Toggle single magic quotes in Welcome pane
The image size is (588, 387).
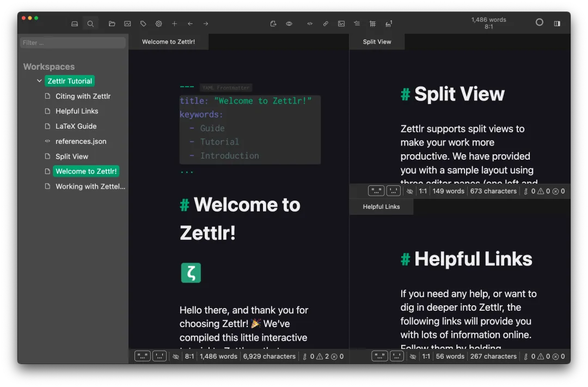click(160, 356)
